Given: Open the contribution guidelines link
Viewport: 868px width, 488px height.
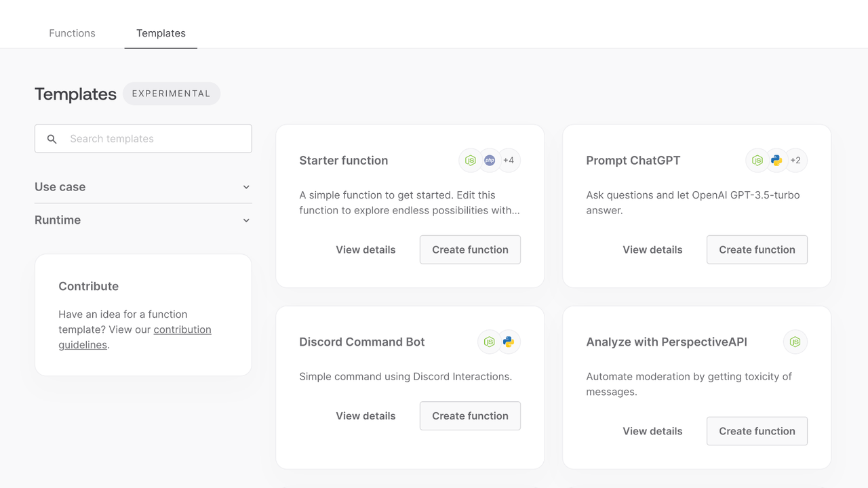Looking at the screenshot, I should point(135,337).
